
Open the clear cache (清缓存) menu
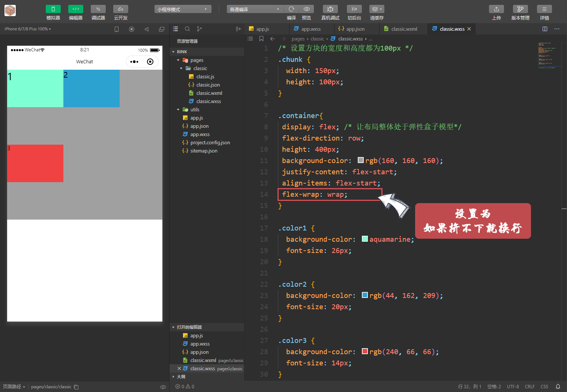377,9
